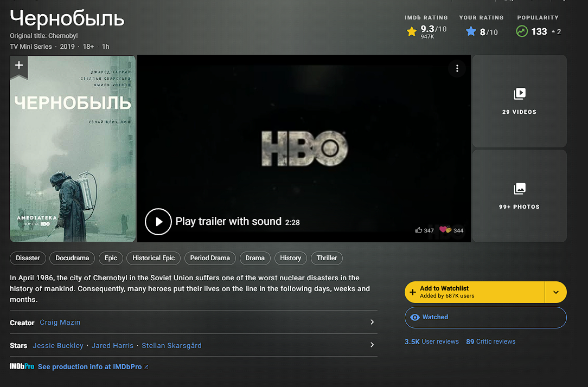
Task: Select the Epic genre chip
Action: pyautogui.click(x=111, y=258)
